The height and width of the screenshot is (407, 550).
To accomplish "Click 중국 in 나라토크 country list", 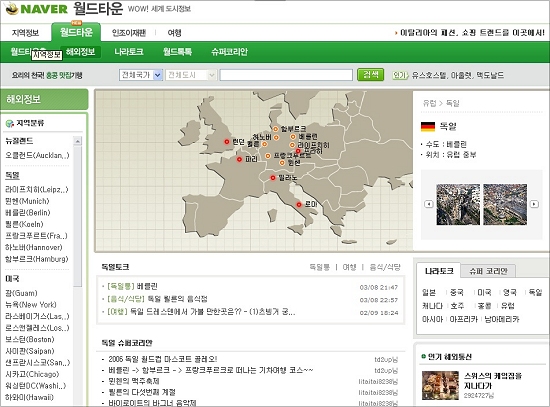I will tap(457, 292).
